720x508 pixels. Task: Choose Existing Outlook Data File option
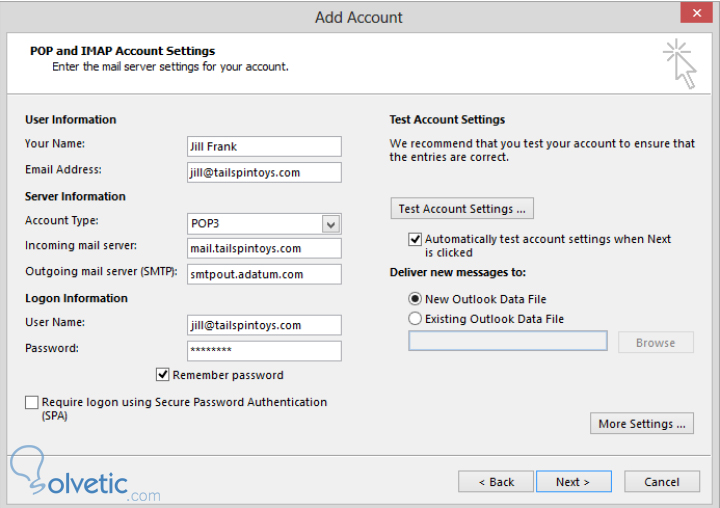[415, 319]
